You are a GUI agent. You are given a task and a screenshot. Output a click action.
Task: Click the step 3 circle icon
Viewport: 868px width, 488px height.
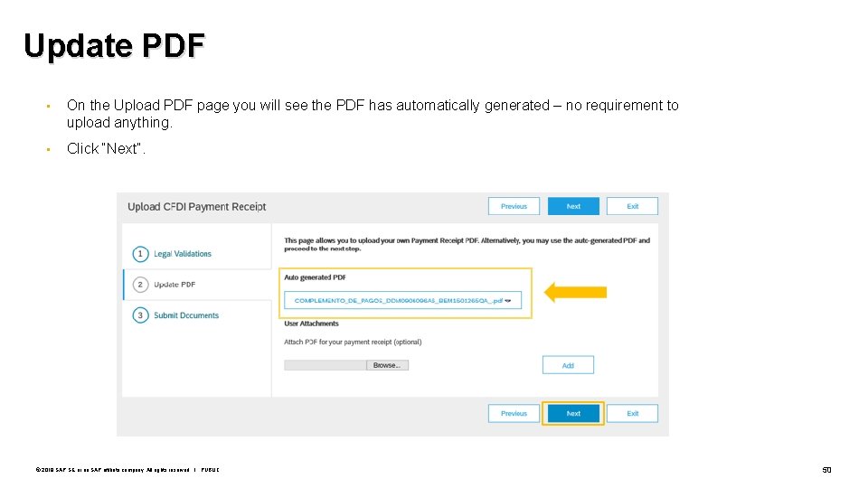tap(140, 315)
